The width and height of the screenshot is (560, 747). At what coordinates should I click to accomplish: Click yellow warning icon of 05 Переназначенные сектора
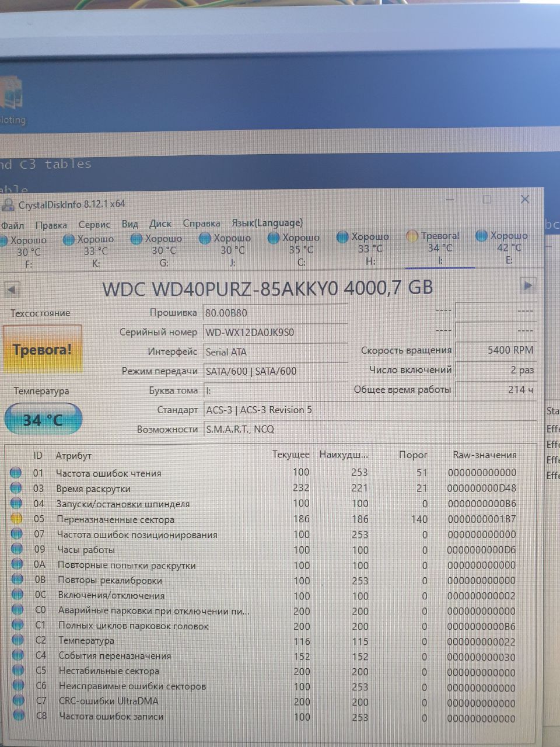[x=16, y=518]
